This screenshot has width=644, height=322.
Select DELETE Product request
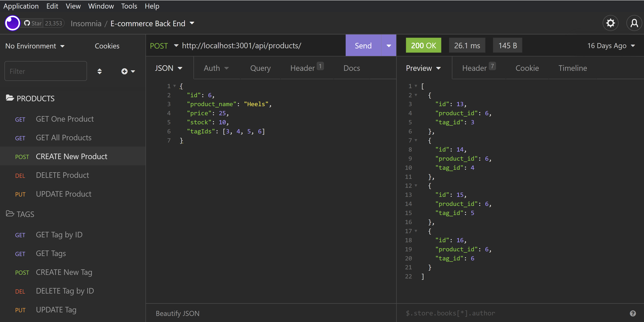(73, 175)
